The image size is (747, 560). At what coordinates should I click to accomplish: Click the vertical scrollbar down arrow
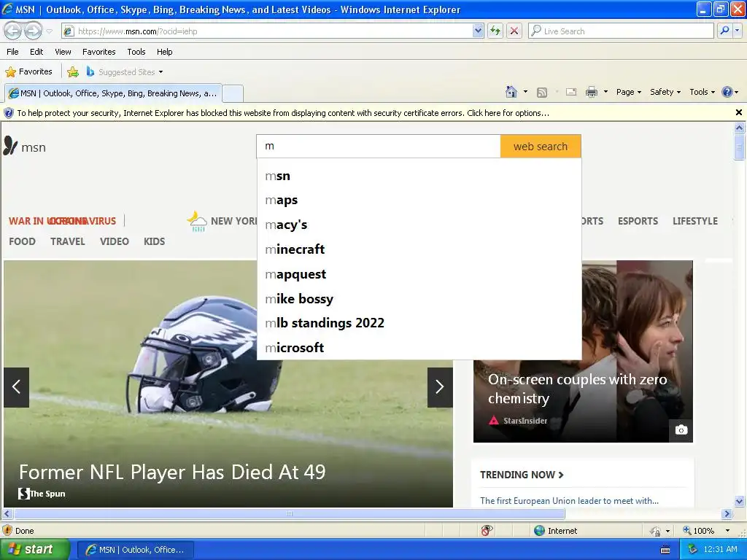click(740, 501)
